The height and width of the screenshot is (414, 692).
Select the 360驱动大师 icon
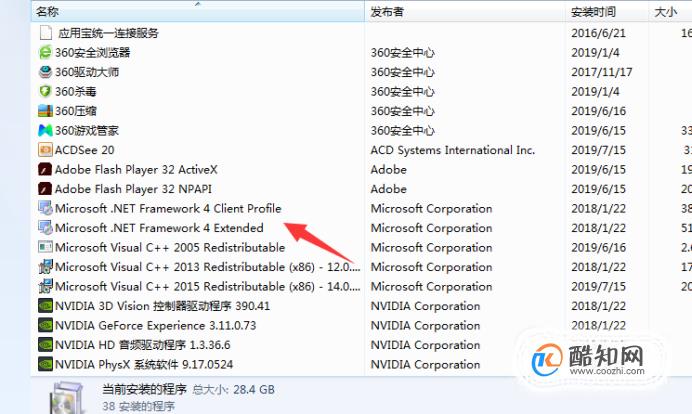tap(45, 72)
